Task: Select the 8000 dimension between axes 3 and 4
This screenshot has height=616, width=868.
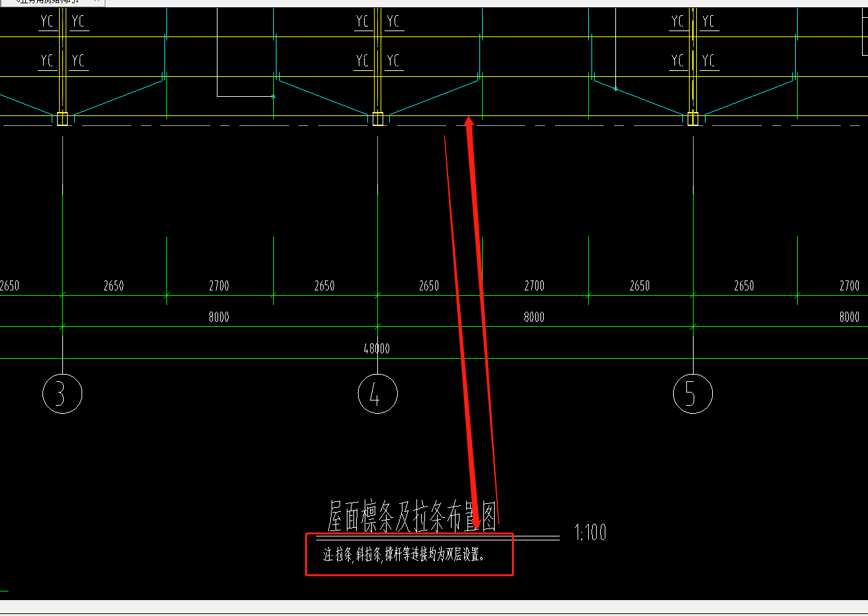Action: click(x=219, y=317)
